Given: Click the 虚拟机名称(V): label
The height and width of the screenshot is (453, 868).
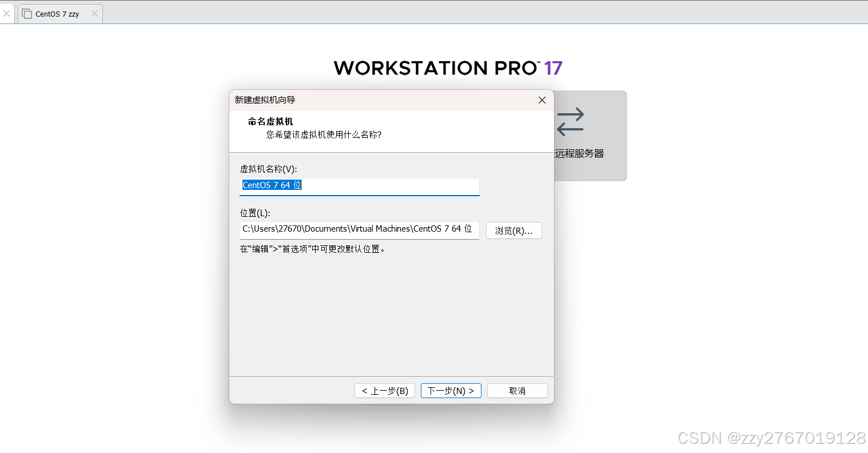Looking at the screenshot, I should click(268, 169).
